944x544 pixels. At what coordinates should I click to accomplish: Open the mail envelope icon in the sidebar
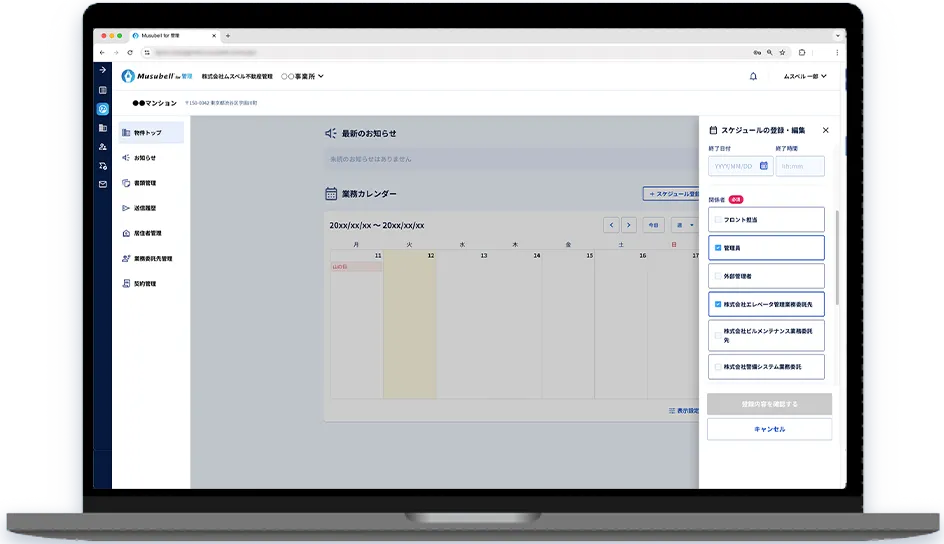[x=103, y=184]
